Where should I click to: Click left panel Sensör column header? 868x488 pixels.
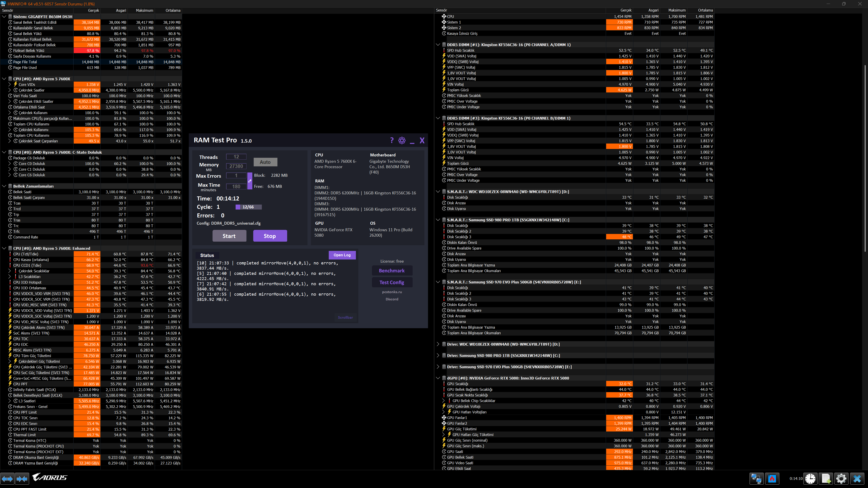click(37, 10)
